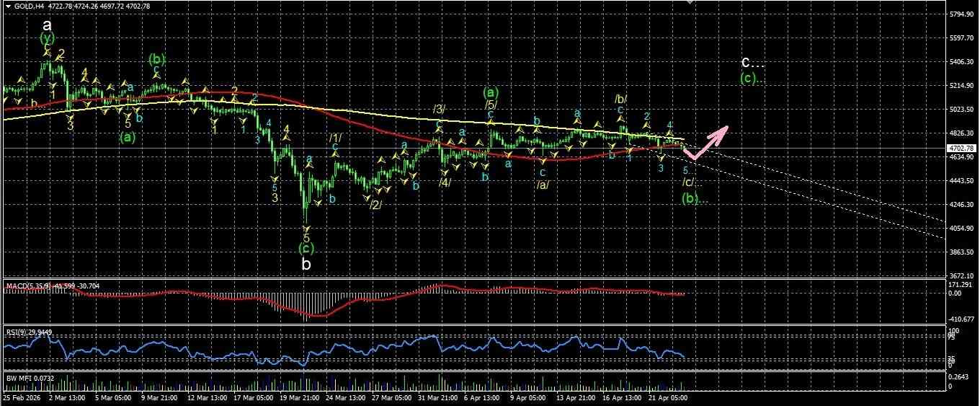Viewport: 980px width, 406px height.
Task: Select the /c/... wave label
Action: pos(692,182)
